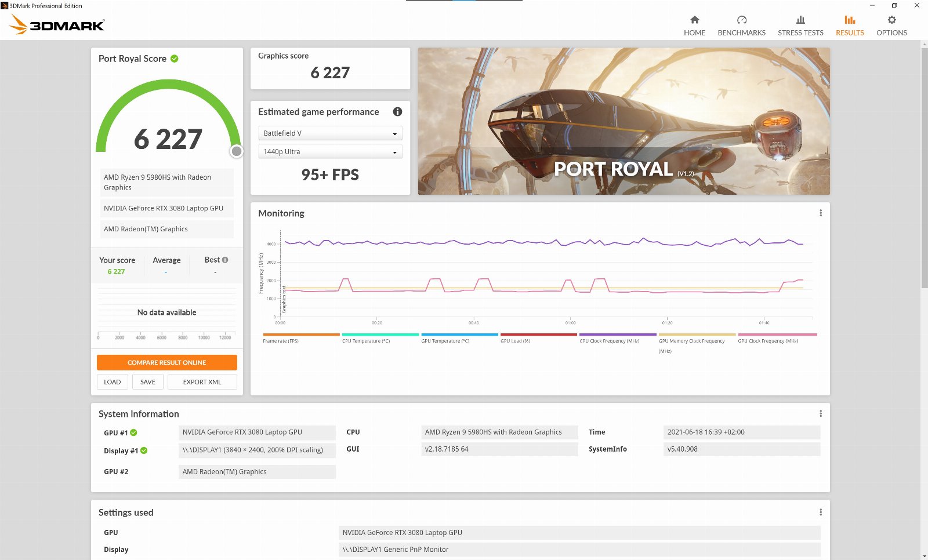This screenshot has width=928, height=560.
Task: Select the Results tab
Action: click(x=850, y=26)
